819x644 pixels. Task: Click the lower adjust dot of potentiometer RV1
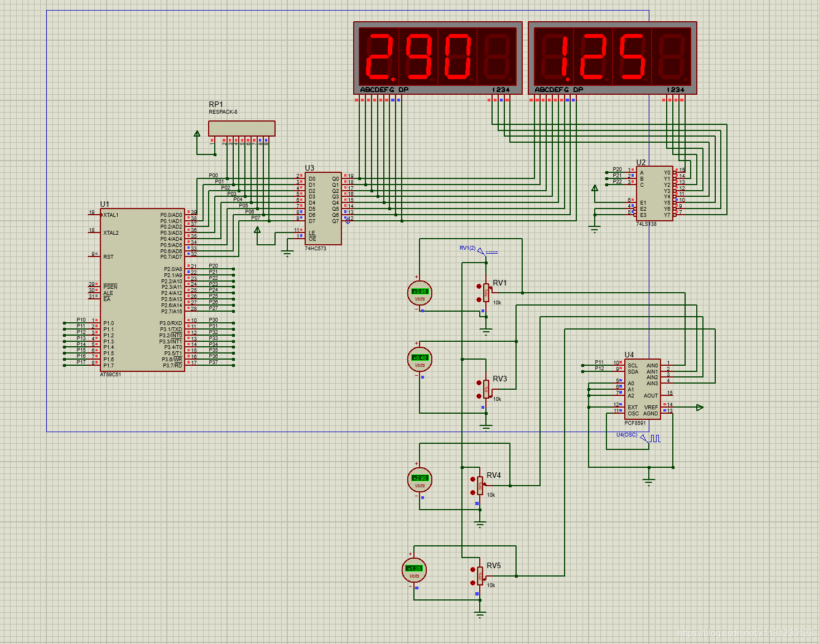479,299
